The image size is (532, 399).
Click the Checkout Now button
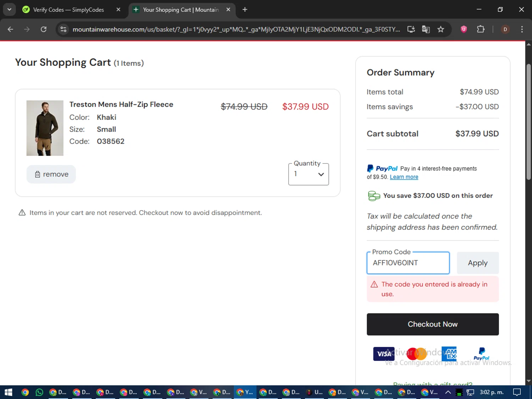(433, 324)
